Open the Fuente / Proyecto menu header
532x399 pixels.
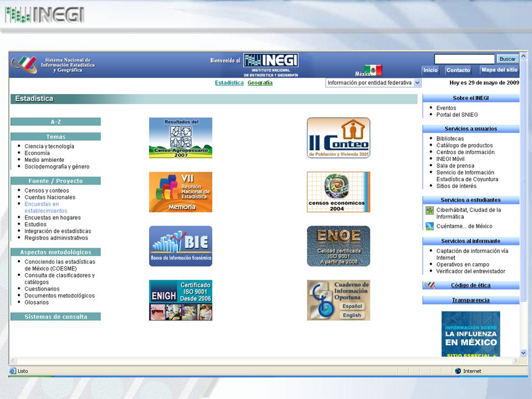[55, 181]
